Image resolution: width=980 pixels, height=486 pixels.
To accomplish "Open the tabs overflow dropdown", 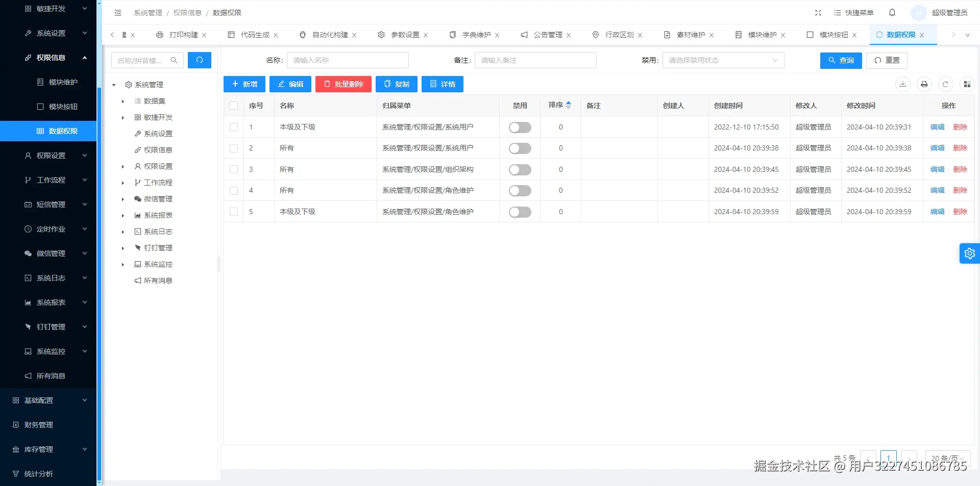I will pos(967,35).
